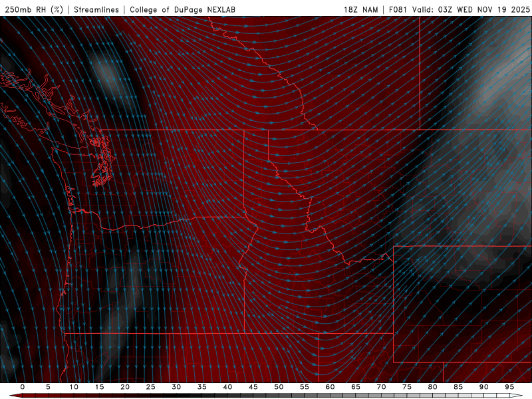
Task: Click the colorbar label "20"
Action: [125, 387]
